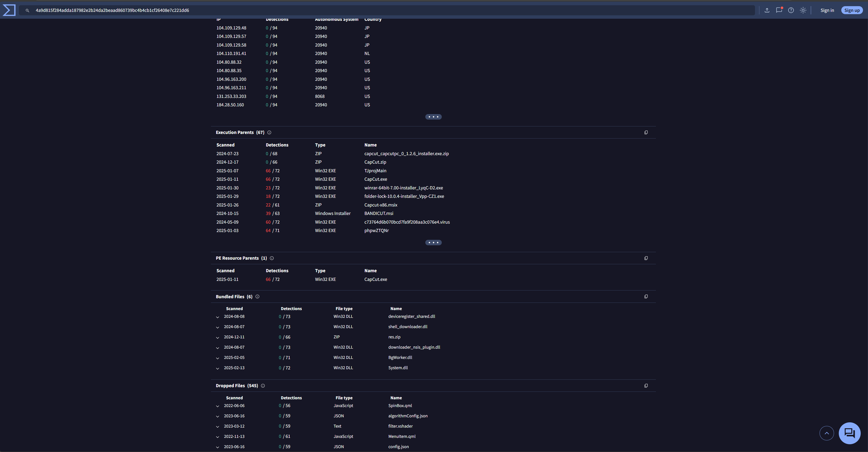Copy the Execution Parents section
868x452 pixels.
[x=646, y=132]
